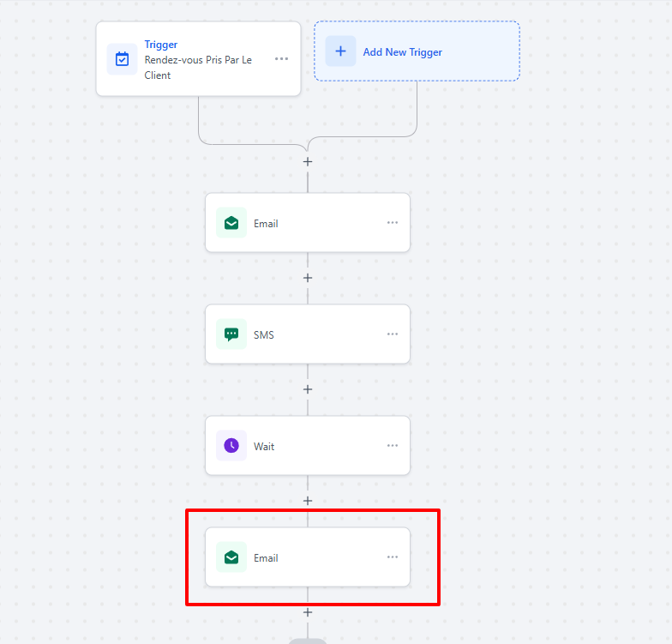
Task: Open the Trigger card's three-dot menu
Action: (x=281, y=59)
